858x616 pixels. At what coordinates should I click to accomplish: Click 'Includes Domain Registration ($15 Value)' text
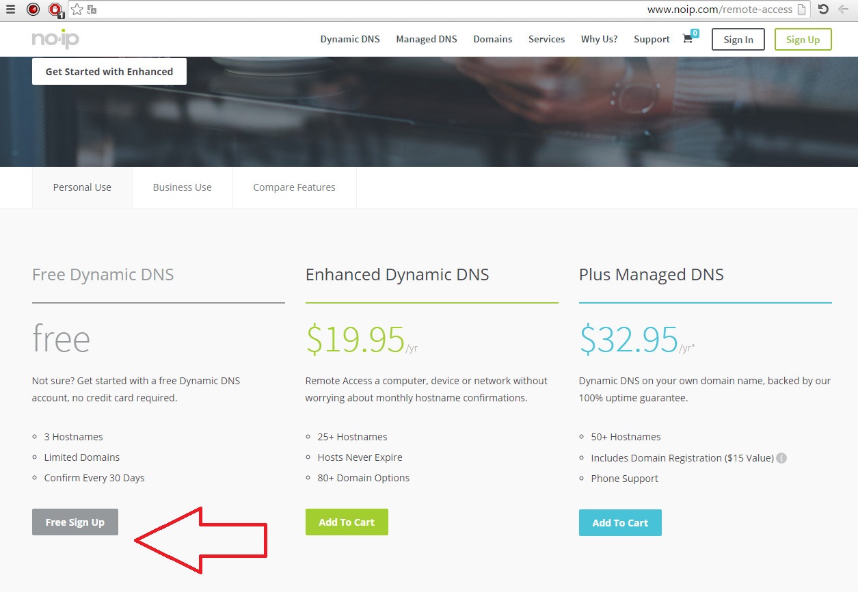pos(682,458)
